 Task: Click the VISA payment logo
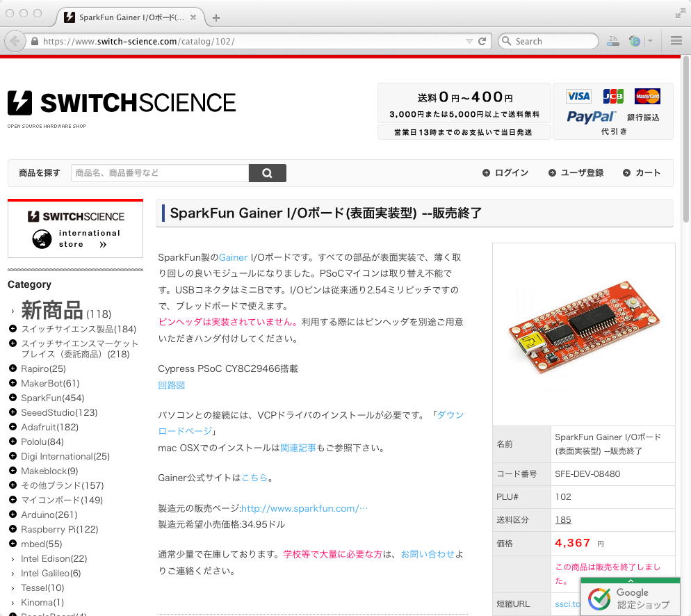[578, 96]
